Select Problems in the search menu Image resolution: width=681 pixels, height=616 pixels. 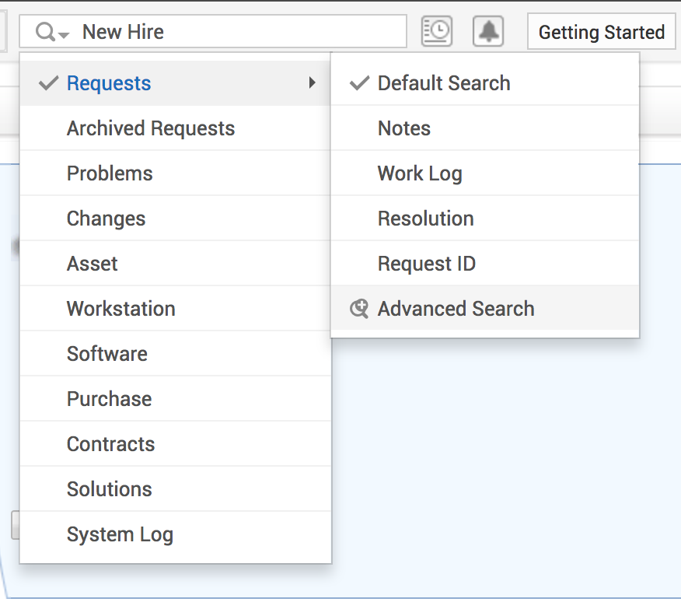pyautogui.click(x=109, y=173)
